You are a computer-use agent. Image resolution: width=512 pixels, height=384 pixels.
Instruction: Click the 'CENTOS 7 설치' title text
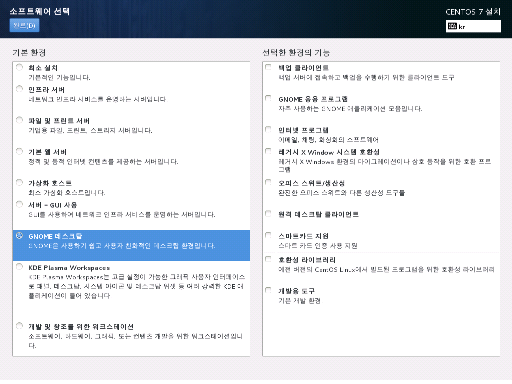(473, 12)
